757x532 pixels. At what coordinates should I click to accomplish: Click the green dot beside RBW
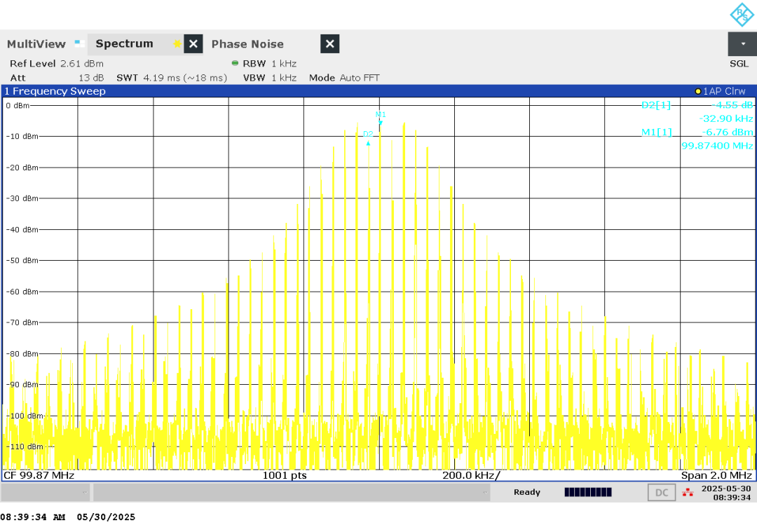click(235, 63)
